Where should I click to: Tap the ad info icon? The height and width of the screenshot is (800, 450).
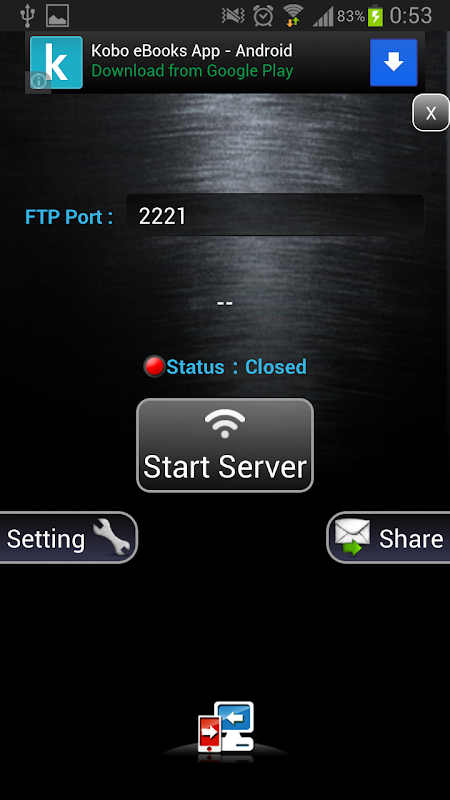point(38,82)
